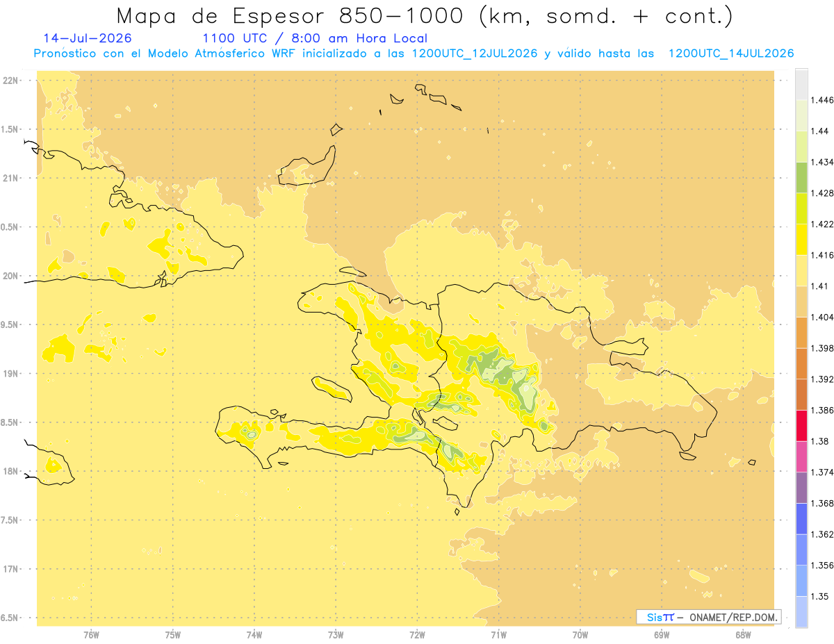The height and width of the screenshot is (644, 834).
Task: Click the '75W' longitude label
Action: [x=173, y=635]
